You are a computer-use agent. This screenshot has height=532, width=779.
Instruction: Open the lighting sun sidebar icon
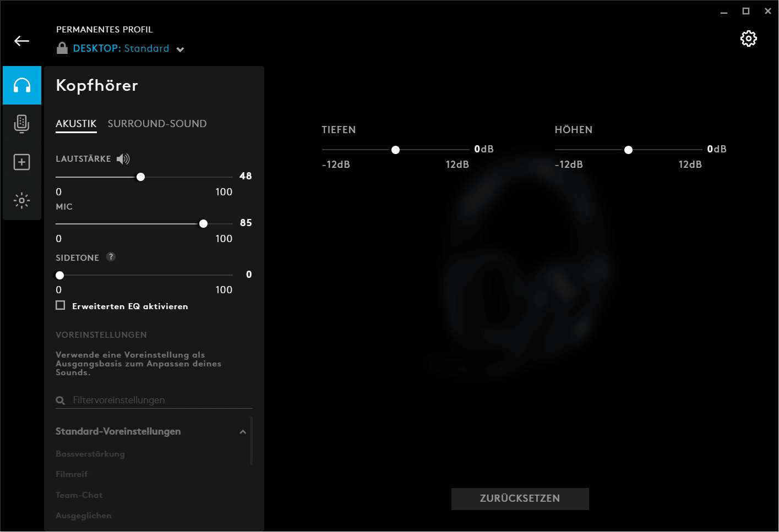tap(22, 200)
